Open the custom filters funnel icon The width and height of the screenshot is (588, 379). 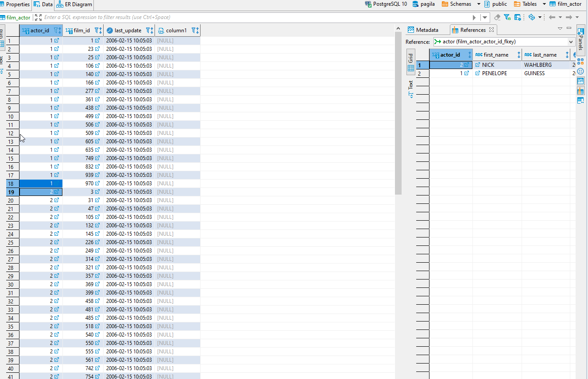point(507,17)
